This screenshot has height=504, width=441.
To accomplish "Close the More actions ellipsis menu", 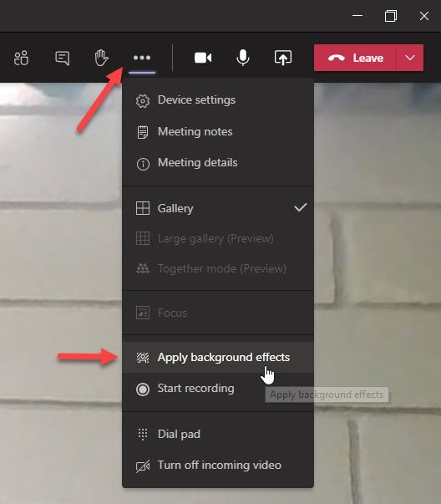I will 142,58.
